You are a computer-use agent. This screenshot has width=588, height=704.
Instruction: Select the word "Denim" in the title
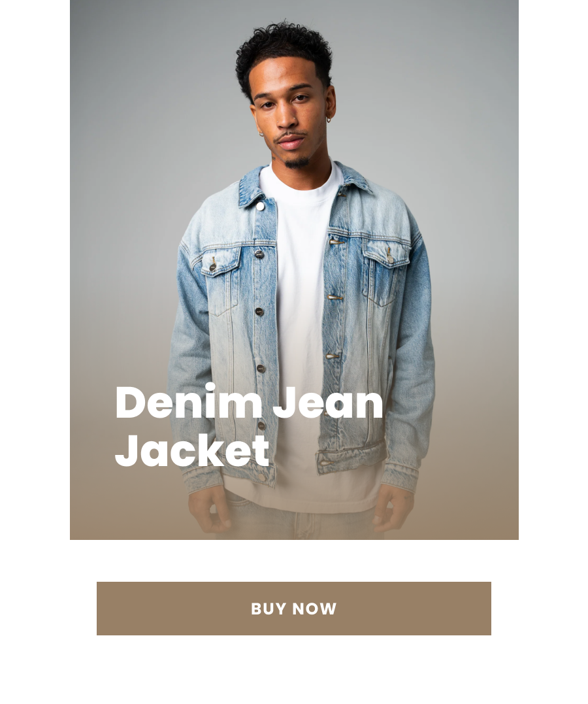(x=189, y=402)
